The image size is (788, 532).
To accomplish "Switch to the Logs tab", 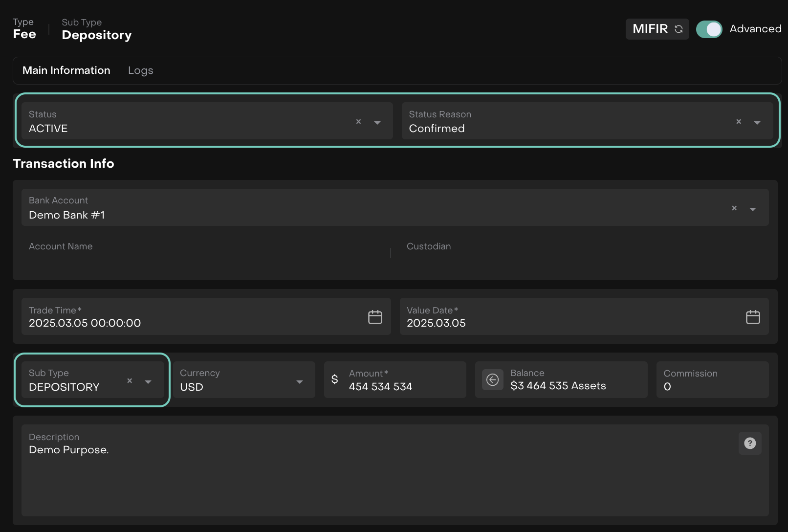I will [140, 70].
